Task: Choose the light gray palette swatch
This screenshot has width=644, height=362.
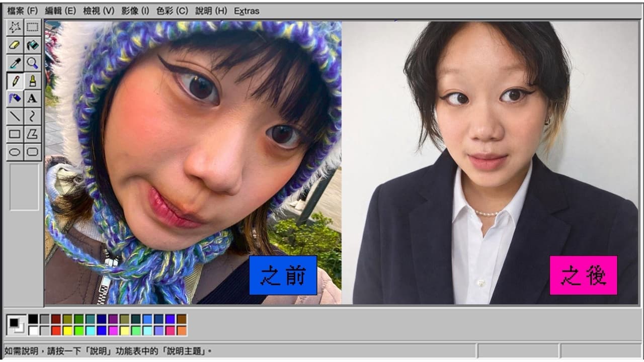Action: 45,331
